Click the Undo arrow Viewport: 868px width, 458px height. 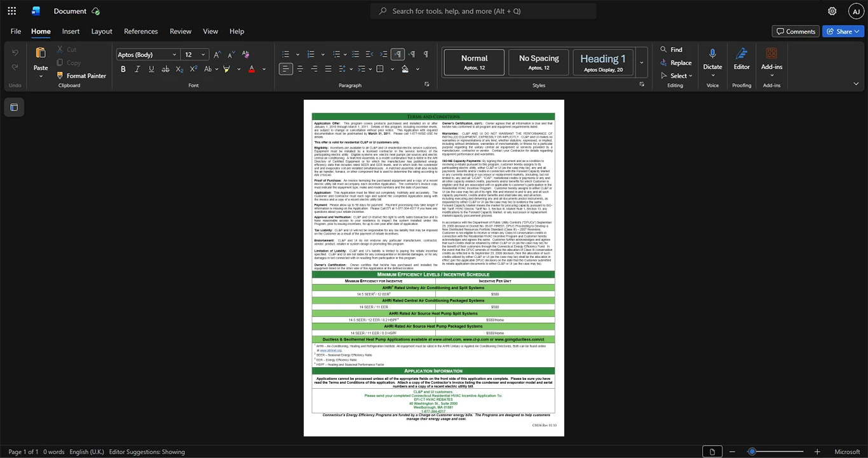coord(15,53)
